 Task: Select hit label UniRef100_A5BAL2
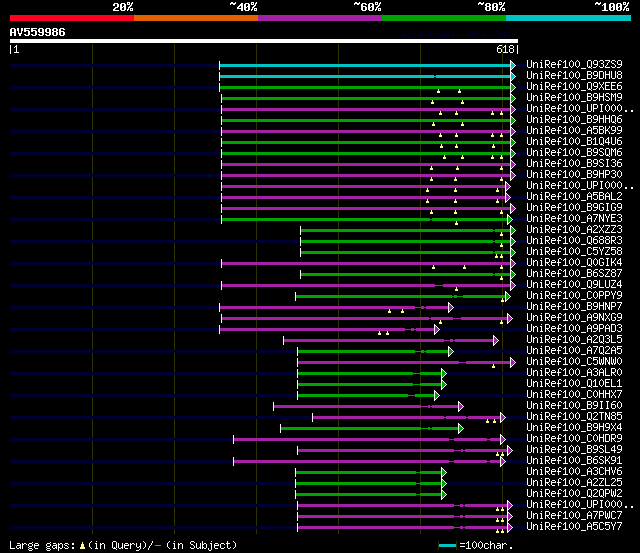point(574,197)
